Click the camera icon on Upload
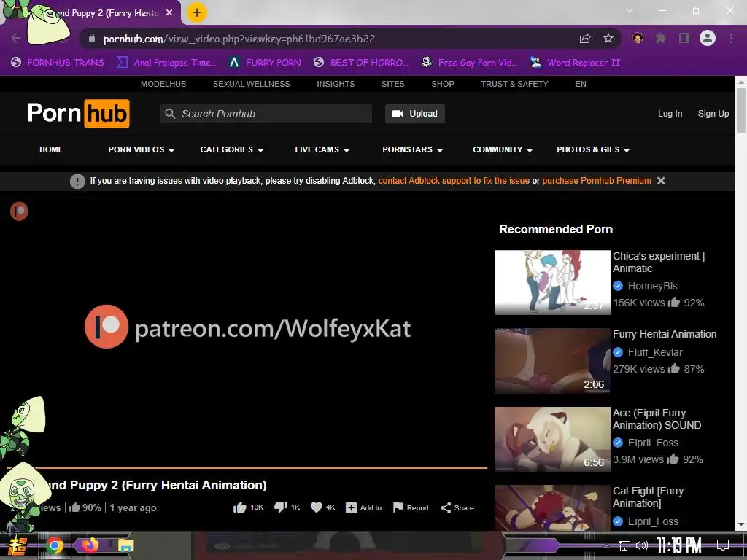The height and width of the screenshot is (560, 747). pyautogui.click(x=398, y=114)
